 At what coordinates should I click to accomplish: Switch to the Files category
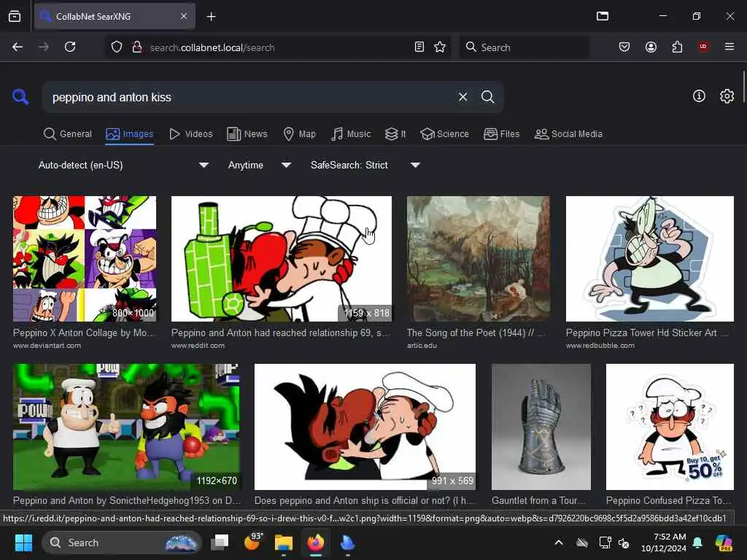click(502, 134)
